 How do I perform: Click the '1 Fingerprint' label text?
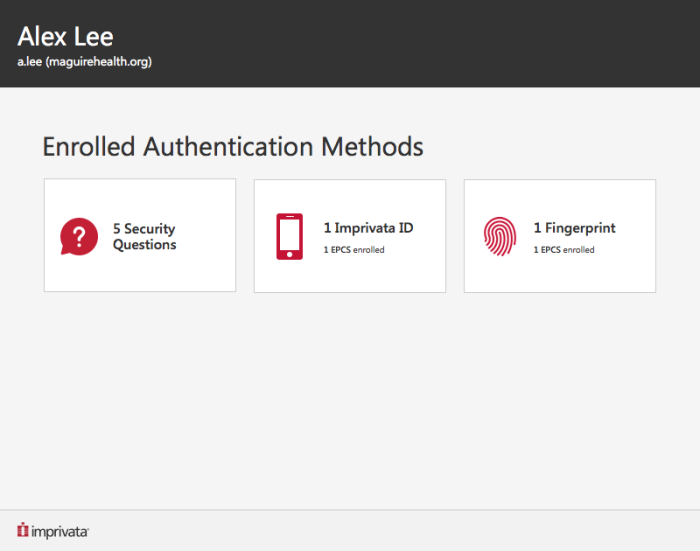pos(574,228)
